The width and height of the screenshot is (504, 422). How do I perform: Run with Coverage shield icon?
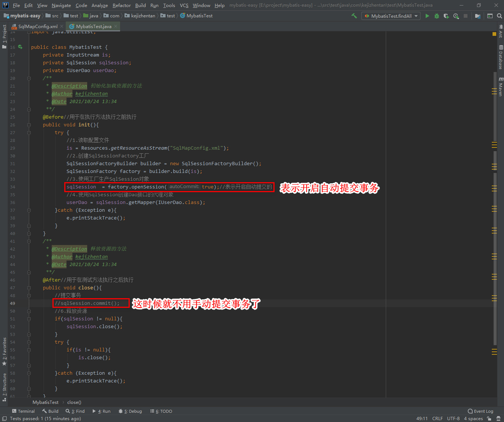pyautogui.click(x=446, y=16)
